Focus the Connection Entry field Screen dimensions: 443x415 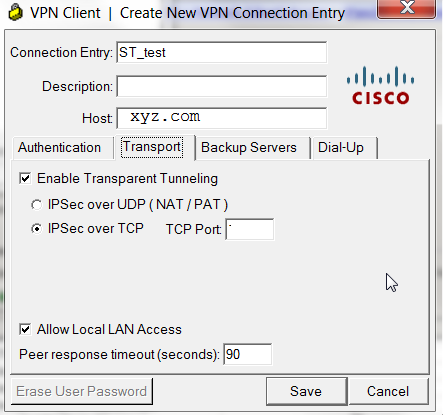click(x=222, y=52)
